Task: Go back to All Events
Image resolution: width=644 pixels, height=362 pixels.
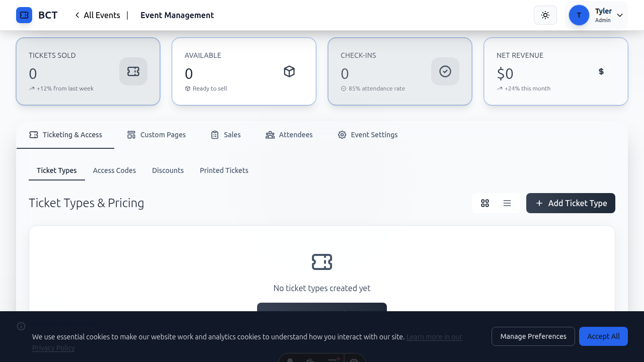Action: 98,15
